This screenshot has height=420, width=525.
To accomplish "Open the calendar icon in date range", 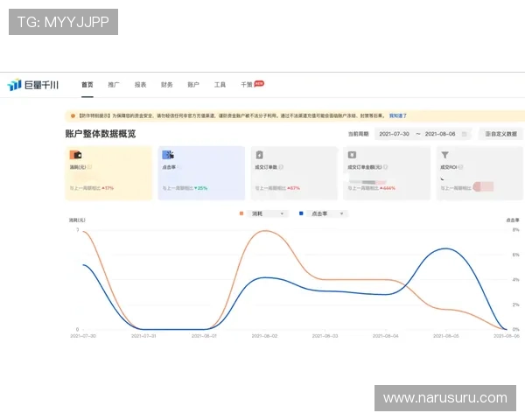I will point(464,134).
